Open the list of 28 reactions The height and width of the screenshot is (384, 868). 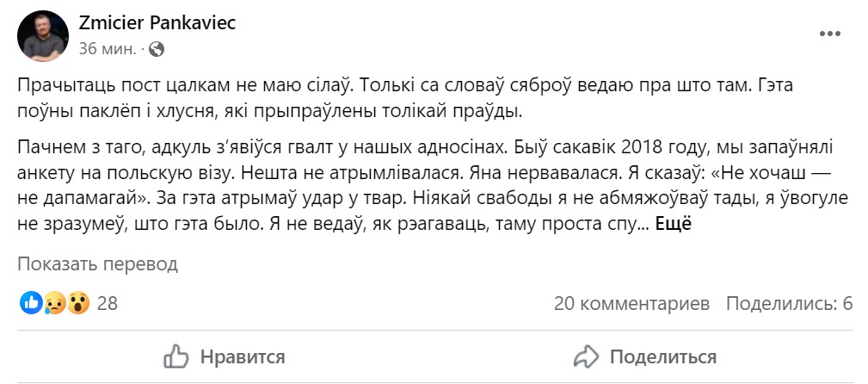pos(108,303)
